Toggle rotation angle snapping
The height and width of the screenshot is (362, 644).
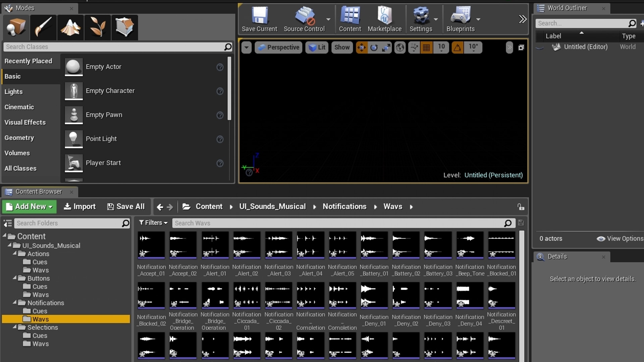coord(457,47)
